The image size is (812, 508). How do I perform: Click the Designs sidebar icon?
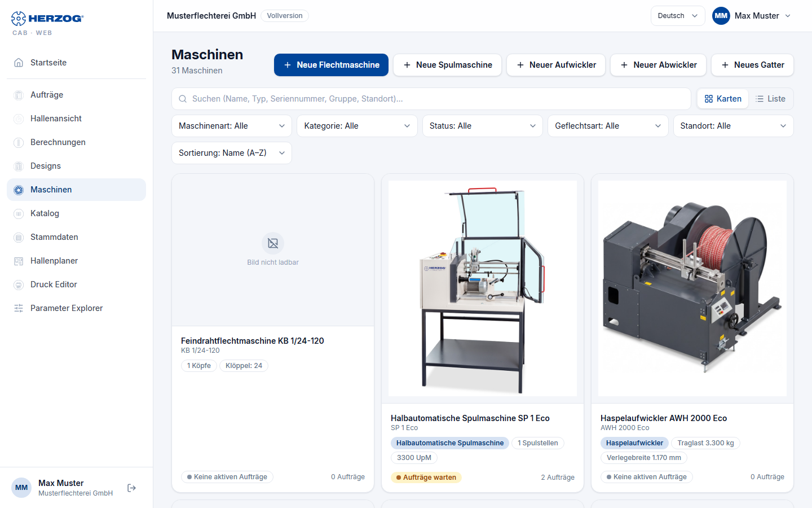point(19,166)
